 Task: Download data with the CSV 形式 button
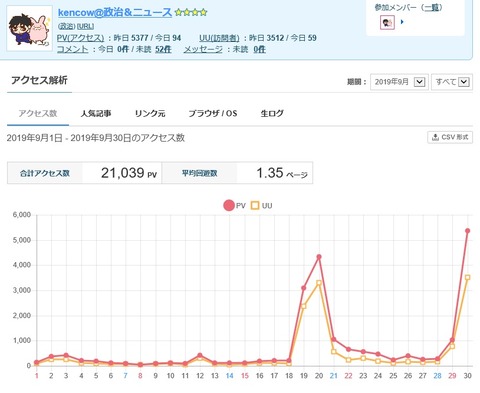tap(450, 137)
